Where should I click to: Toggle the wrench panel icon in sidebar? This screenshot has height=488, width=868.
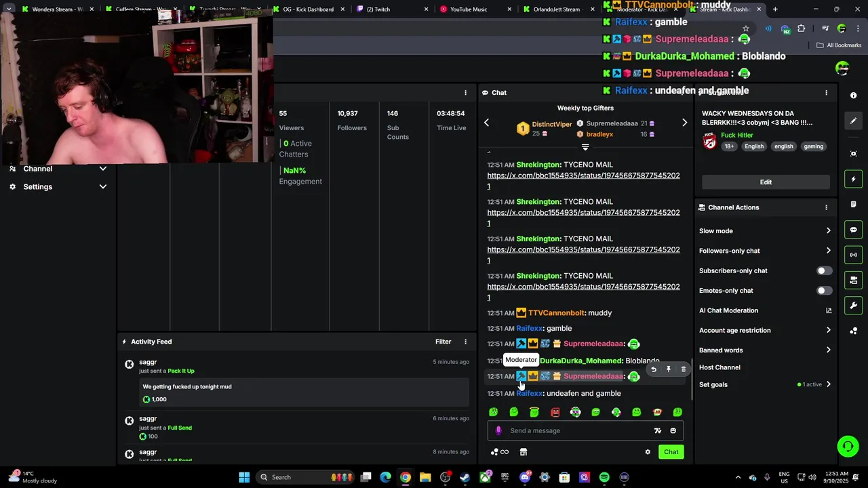[854, 306]
